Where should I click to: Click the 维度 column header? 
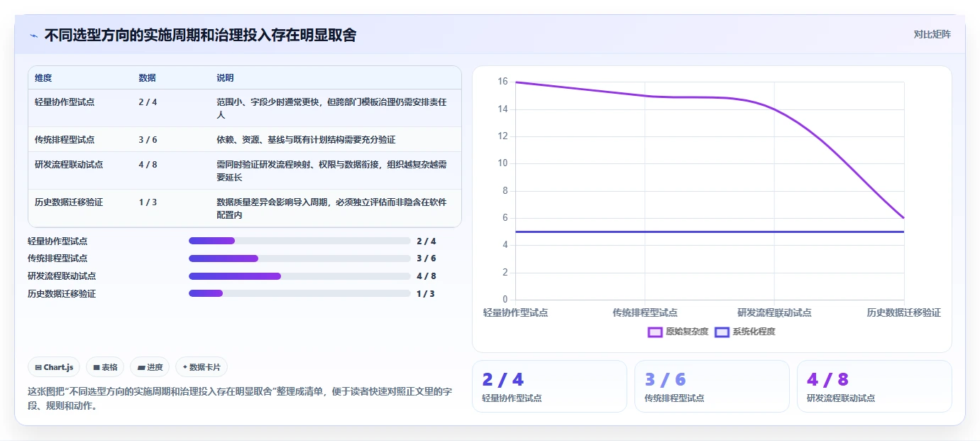[43, 78]
